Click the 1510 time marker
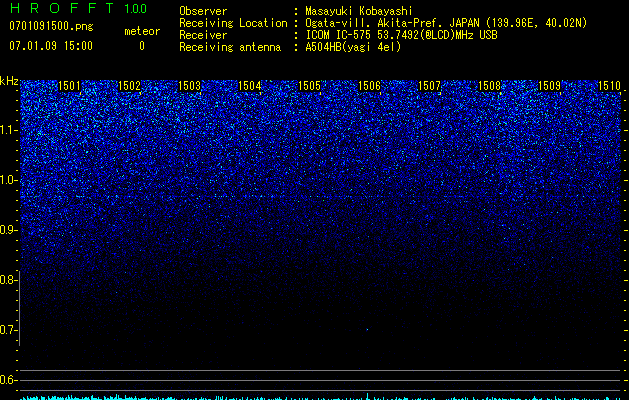 click(609, 86)
